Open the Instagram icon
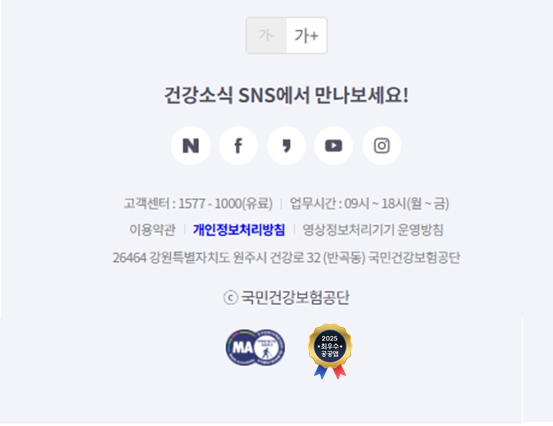 coord(382,146)
